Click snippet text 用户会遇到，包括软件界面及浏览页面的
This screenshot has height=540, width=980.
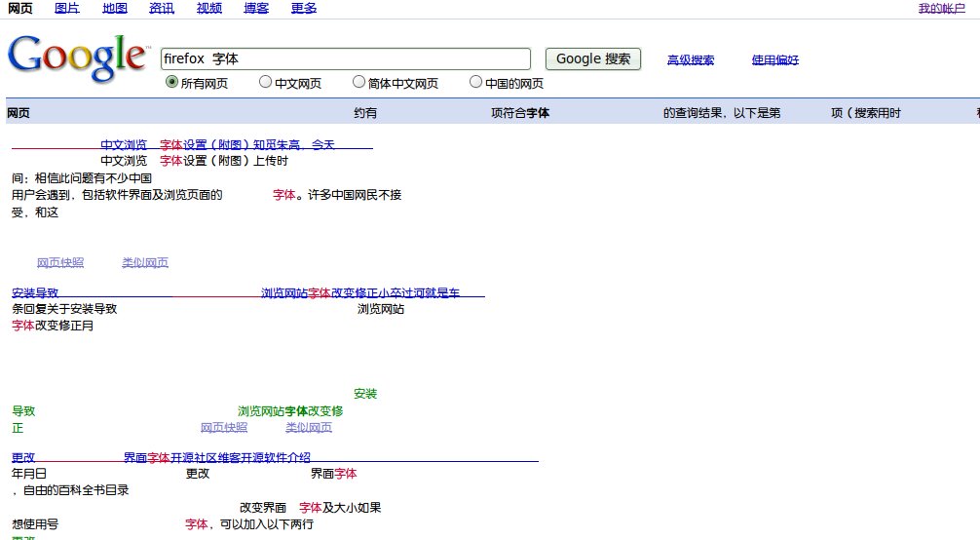[x=117, y=195]
